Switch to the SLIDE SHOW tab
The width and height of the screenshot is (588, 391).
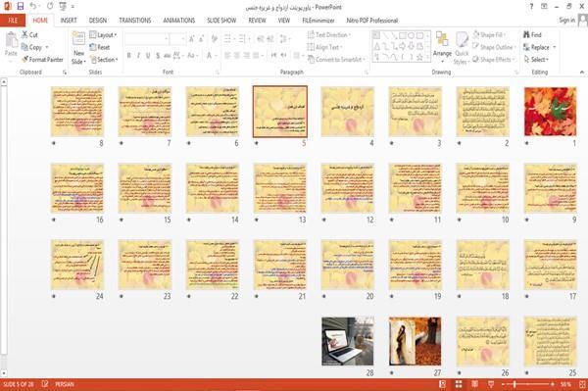point(221,21)
